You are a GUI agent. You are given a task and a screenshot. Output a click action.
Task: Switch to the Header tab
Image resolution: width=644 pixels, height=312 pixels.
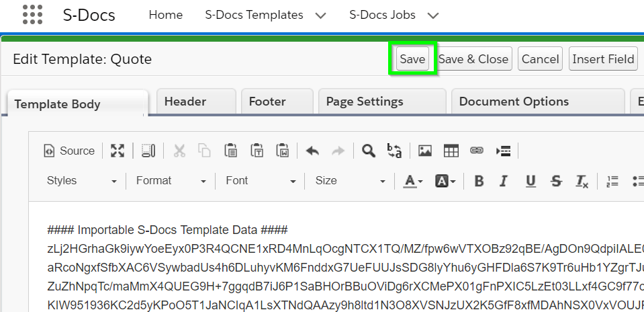(x=196, y=101)
